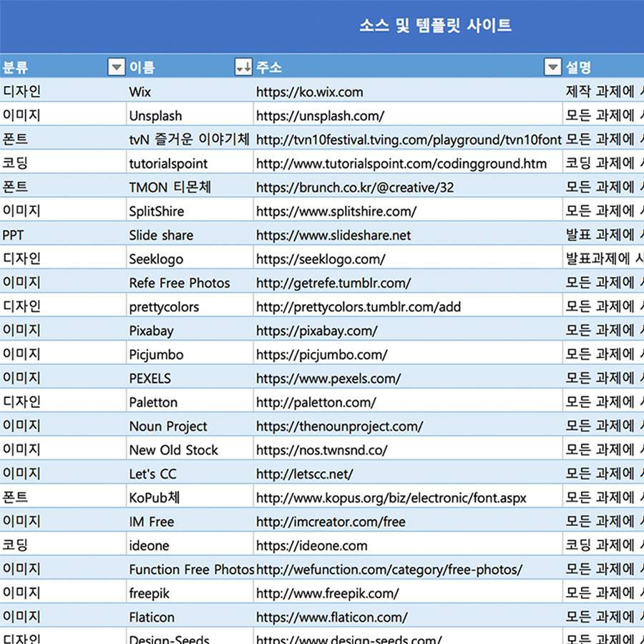The height and width of the screenshot is (644, 644).
Task: Select 폰트 category in the KoPub체 row
Action: 63,497
